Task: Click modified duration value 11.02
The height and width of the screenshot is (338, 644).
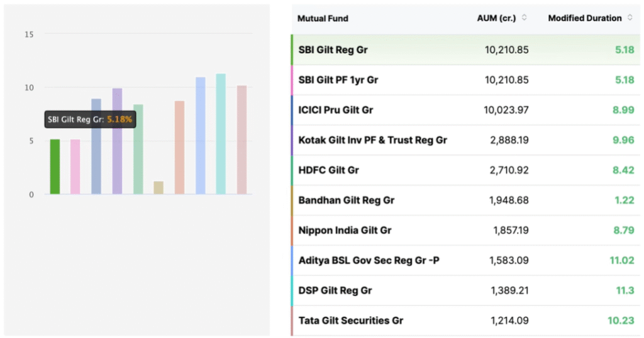Action: pyautogui.click(x=622, y=261)
